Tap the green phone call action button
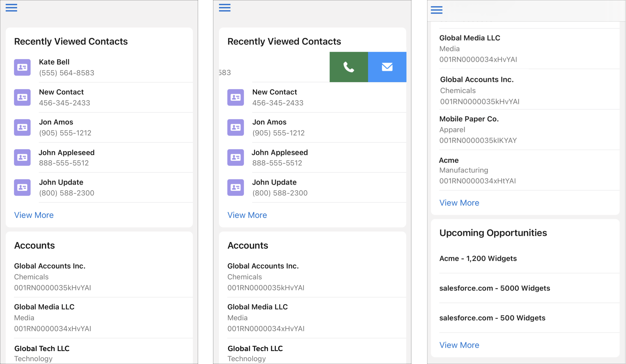Image resolution: width=626 pixels, height=364 pixels. pos(349,67)
